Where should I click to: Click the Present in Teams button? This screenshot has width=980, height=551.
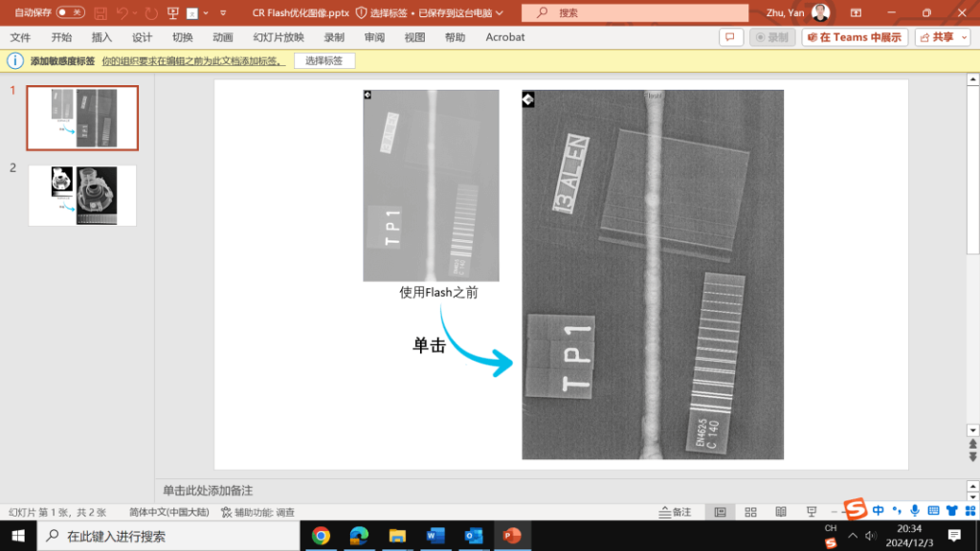tap(853, 37)
